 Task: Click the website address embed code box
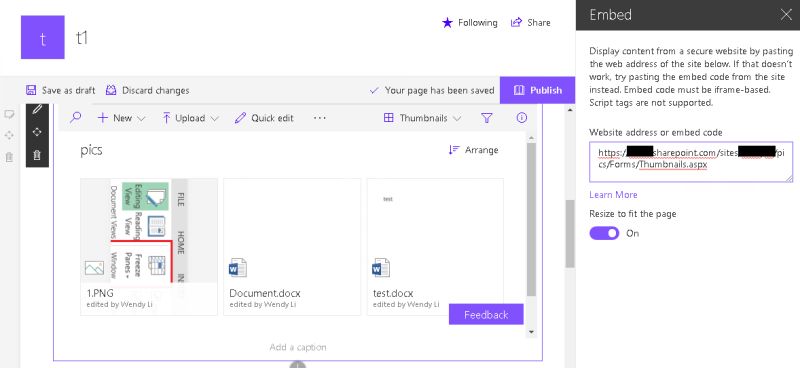691,162
